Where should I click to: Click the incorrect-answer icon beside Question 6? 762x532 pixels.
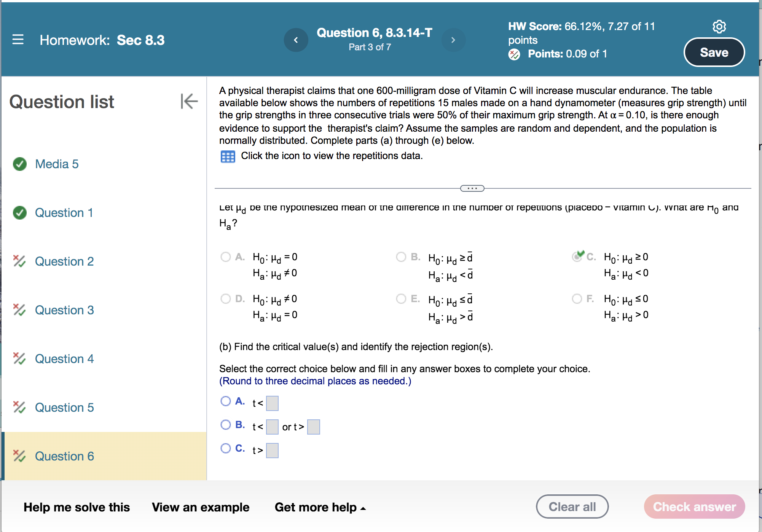coord(19,456)
